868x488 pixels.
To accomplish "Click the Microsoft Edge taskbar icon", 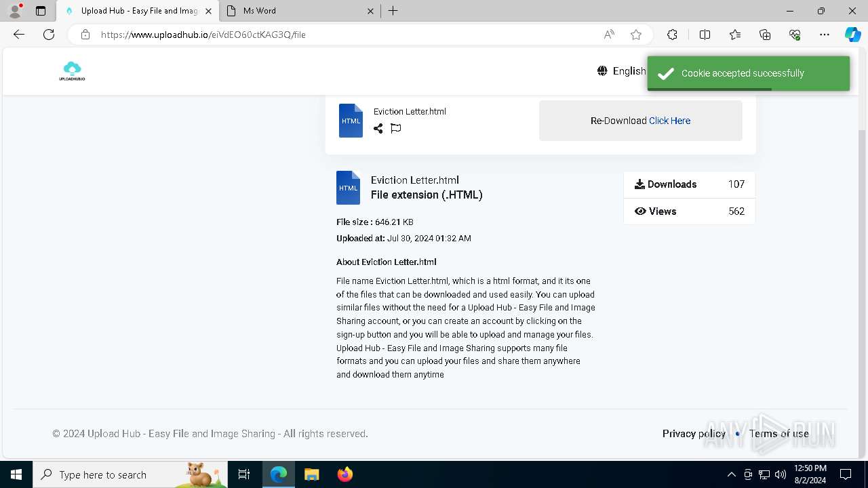I will pyautogui.click(x=278, y=474).
